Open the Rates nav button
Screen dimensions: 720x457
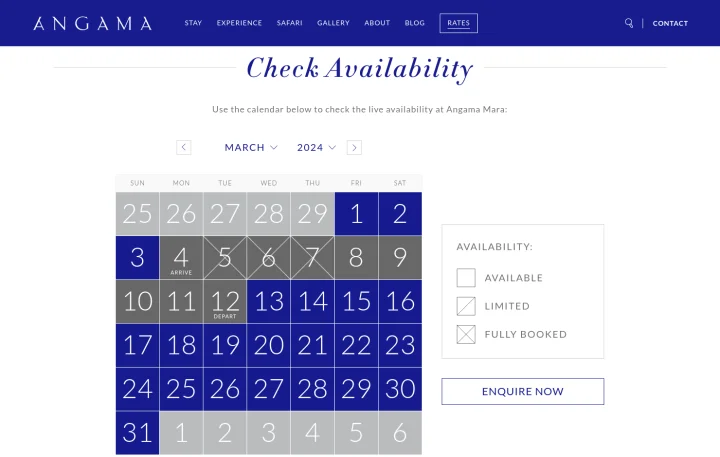[458, 23]
